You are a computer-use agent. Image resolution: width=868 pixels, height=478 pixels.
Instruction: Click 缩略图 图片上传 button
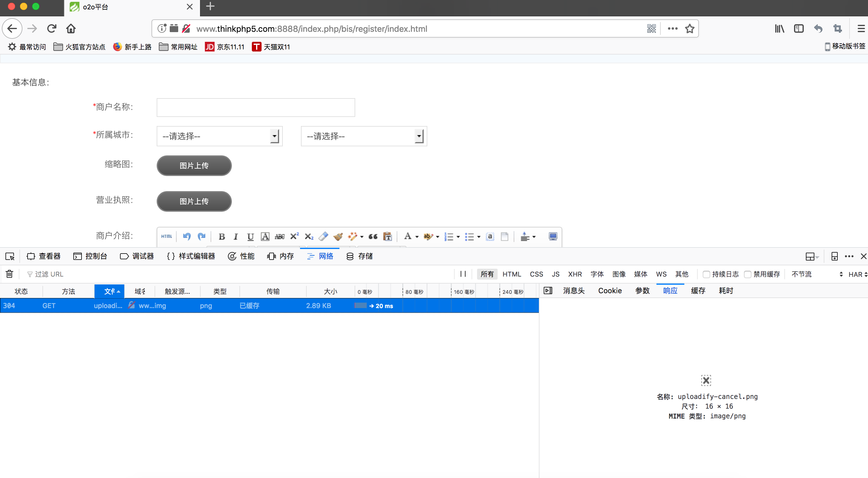[194, 165]
